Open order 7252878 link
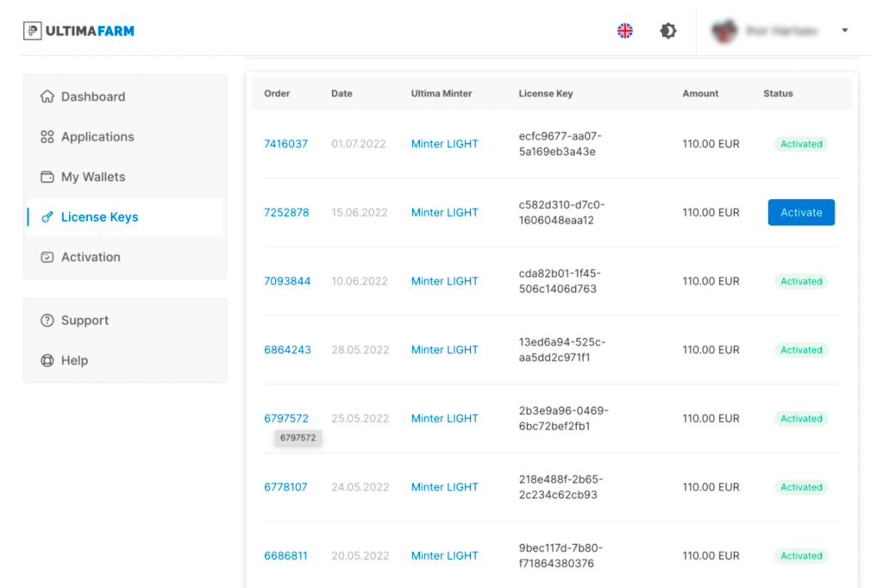The image size is (883, 588). coord(286,212)
